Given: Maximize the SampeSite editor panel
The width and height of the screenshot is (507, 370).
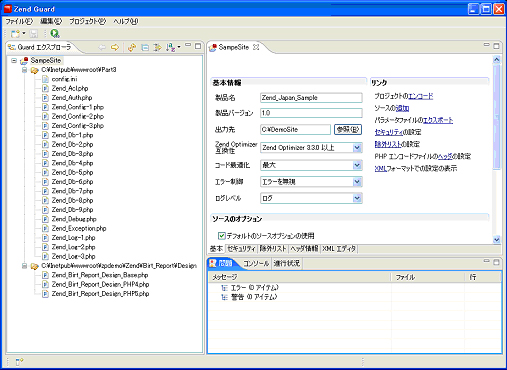Looking at the screenshot, I should pos(496,46).
